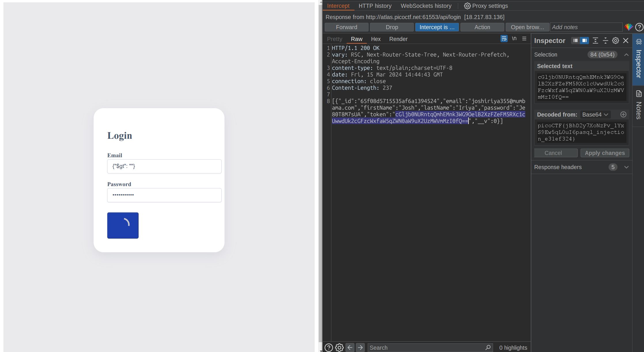
Task: Open Inspector settings gear
Action: 615,41
